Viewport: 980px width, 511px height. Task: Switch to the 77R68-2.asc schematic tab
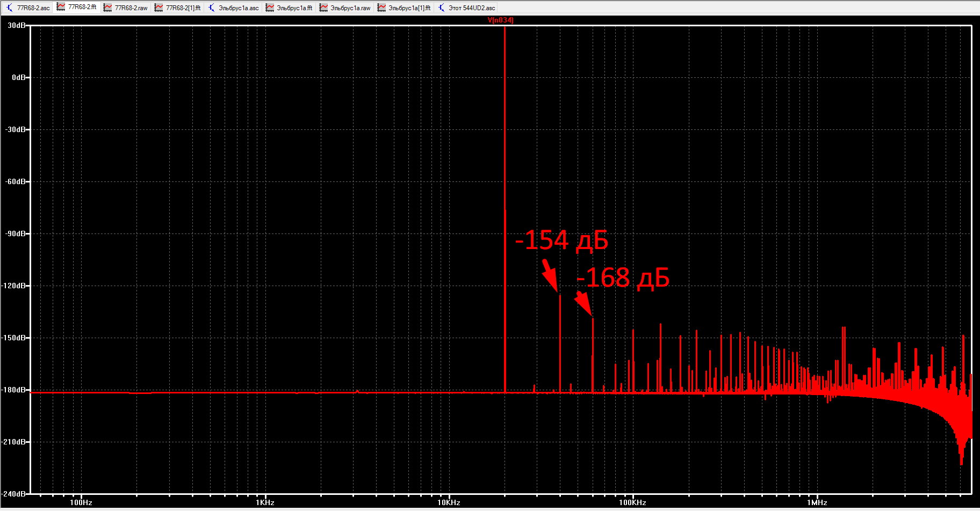28,8
